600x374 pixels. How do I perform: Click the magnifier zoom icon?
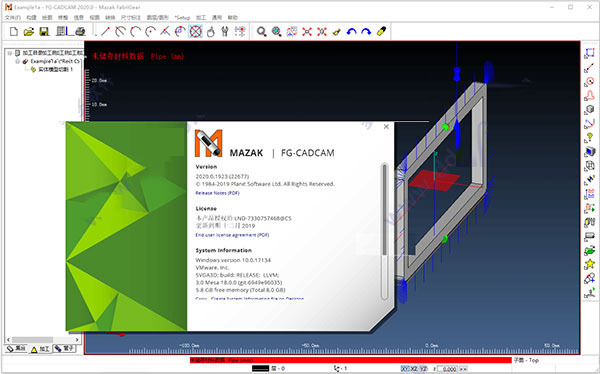(262, 31)
